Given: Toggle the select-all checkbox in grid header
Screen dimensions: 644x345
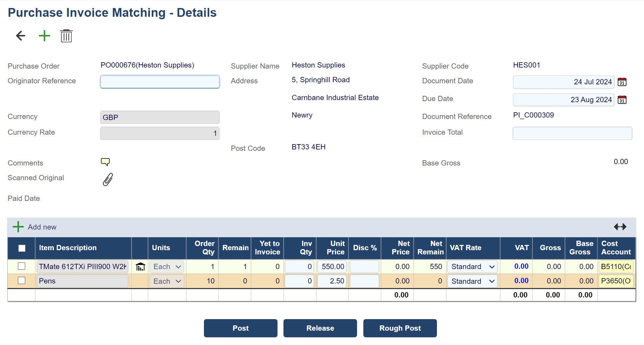Looking at the screenshot, I should point(22,248).
